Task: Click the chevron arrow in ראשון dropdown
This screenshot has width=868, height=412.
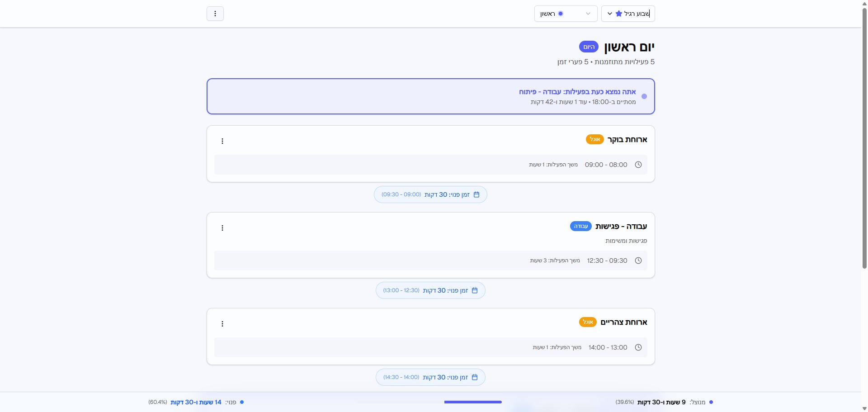Action: coord(588,14)
